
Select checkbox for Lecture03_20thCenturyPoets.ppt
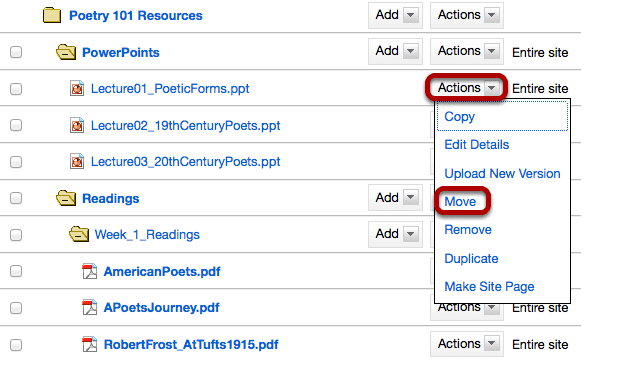(16, 162)
